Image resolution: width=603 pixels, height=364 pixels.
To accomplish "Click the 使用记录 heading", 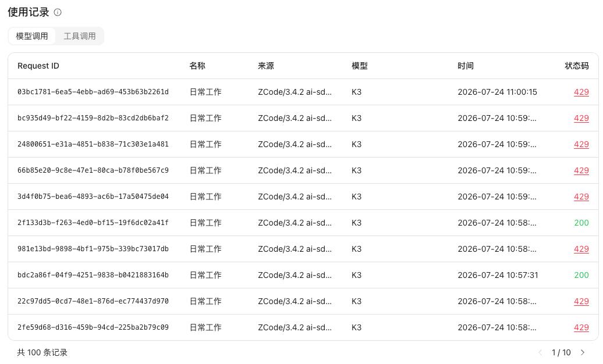I will (29, 12).
